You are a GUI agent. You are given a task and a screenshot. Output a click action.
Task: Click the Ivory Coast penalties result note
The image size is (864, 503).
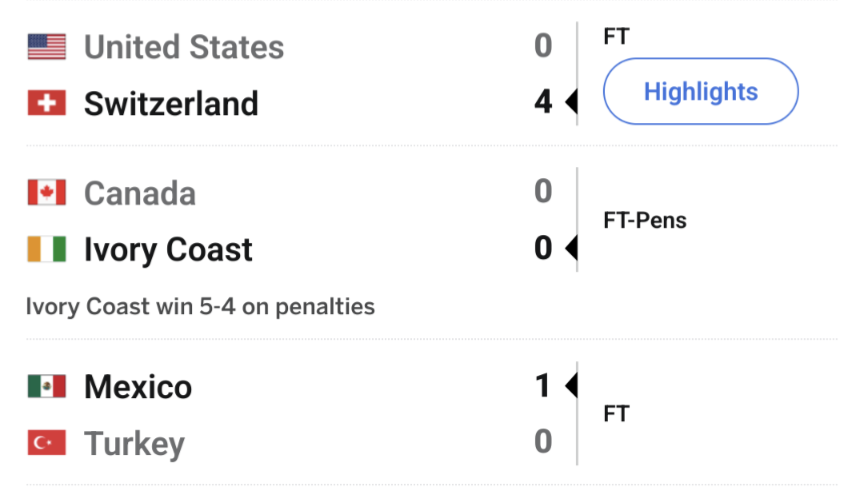[x=201, y=307]
